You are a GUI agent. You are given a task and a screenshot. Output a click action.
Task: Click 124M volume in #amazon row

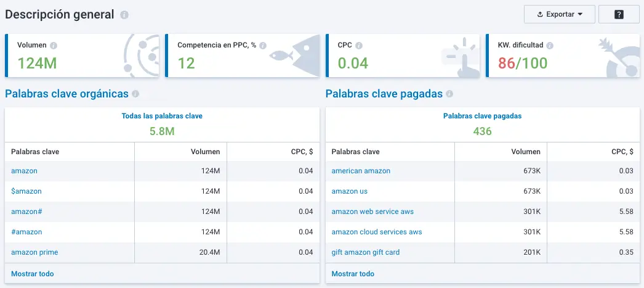211,232
